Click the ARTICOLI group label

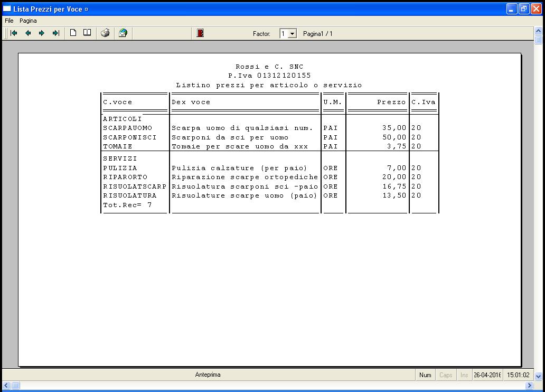pos(123,119)
